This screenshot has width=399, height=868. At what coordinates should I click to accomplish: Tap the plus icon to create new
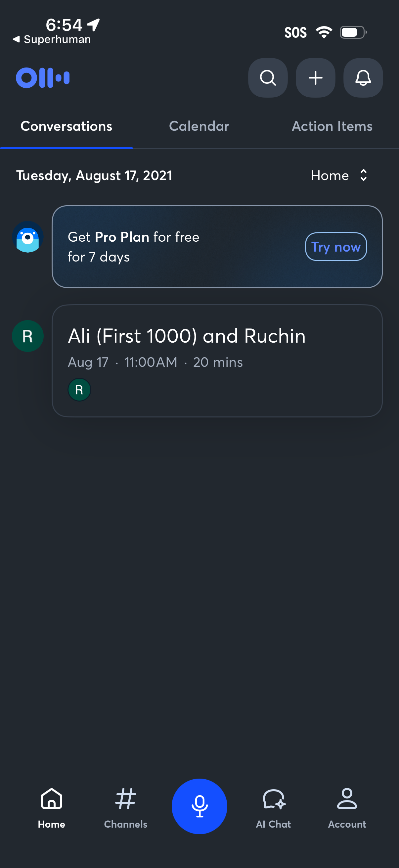315,78
